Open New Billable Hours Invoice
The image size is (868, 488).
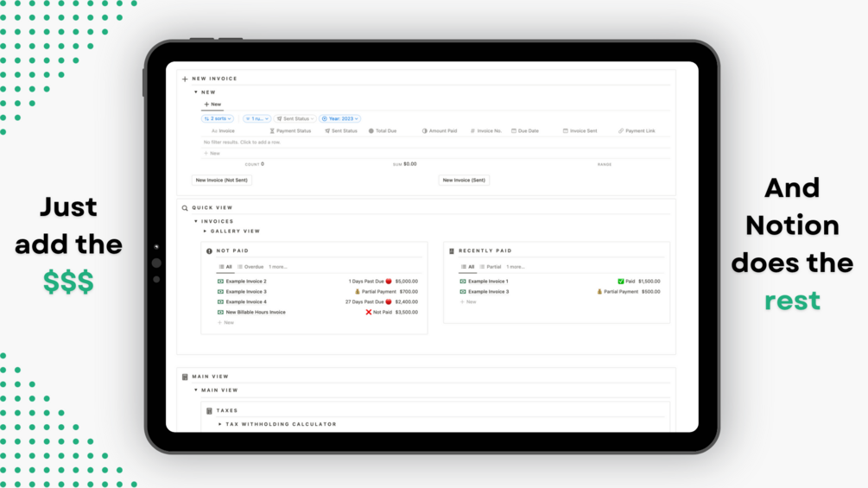(256, 313)
